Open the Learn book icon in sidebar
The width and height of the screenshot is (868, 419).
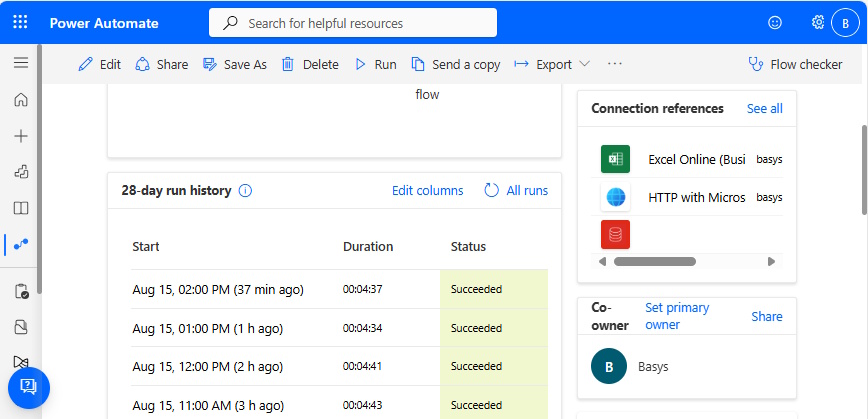(21, 208)
